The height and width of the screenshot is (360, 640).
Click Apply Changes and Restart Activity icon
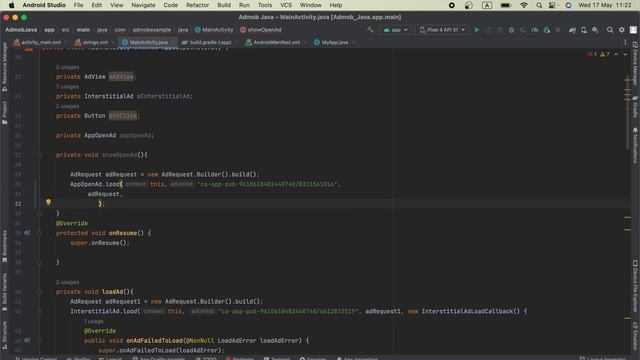click(x=488, y=30)
